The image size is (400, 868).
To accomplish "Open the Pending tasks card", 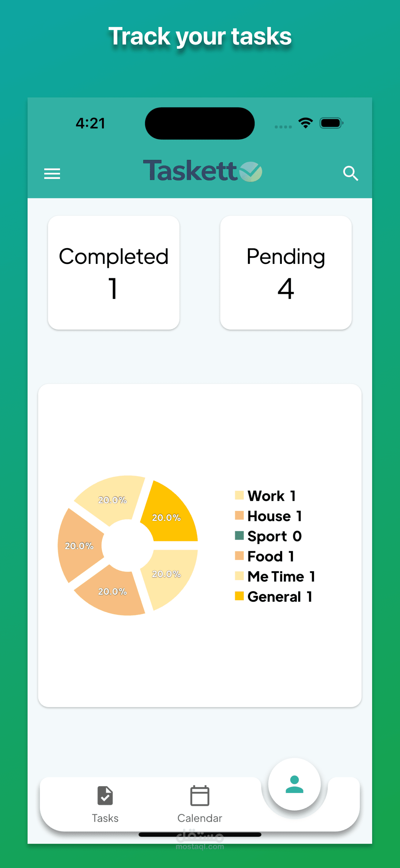I will (286, 273).
